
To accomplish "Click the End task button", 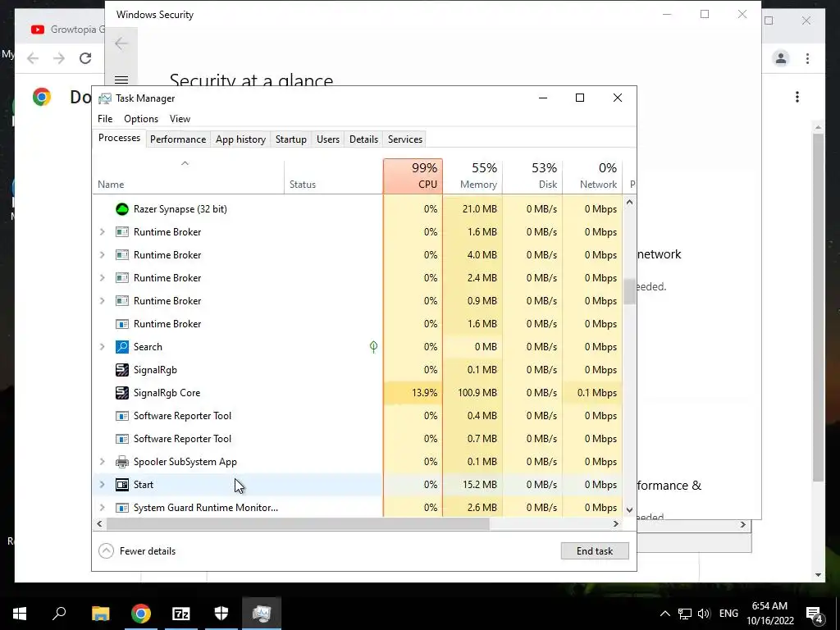I will point(595,550).
